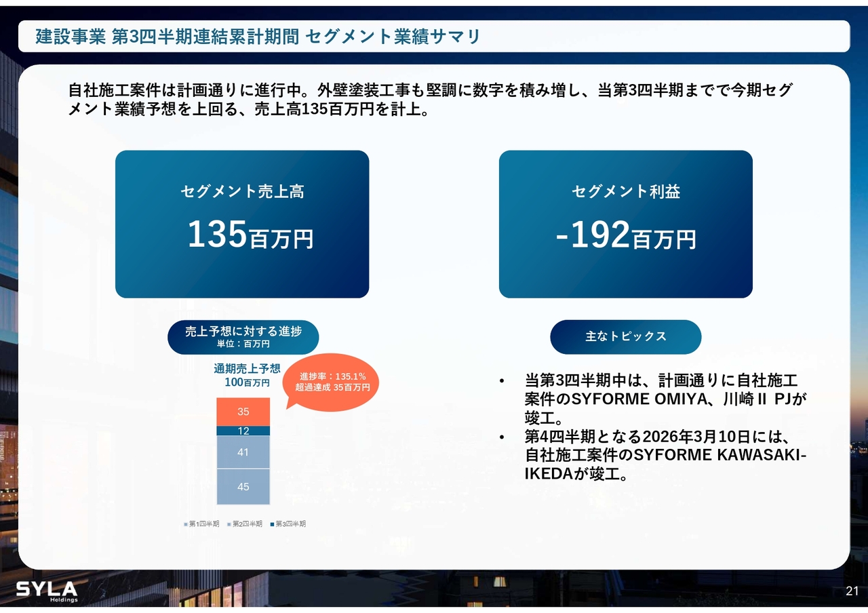Click the bottom bar segment labeled 45
Image resolution: width=868 pixels, height=613 pixels.
(243, 486)
